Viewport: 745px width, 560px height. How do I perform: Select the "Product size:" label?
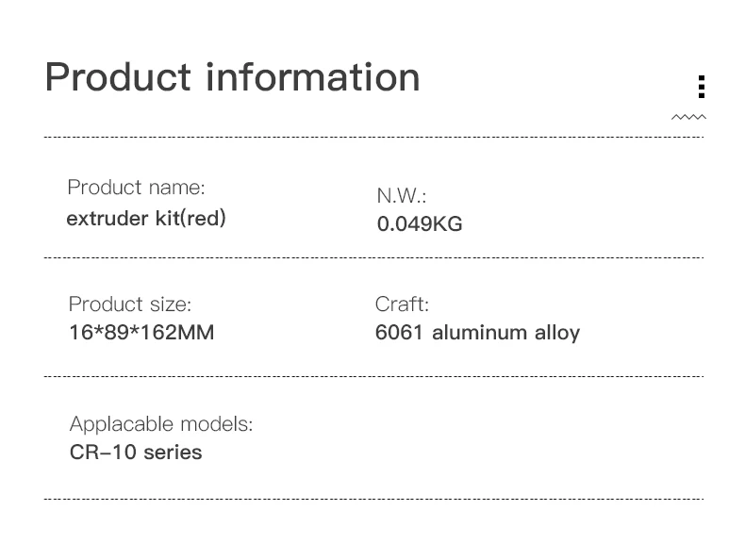[x=129, y=305]
